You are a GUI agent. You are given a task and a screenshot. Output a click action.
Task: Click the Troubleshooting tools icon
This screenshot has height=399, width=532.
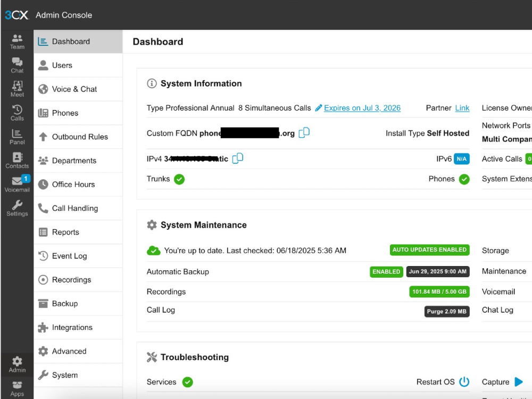(152, 357)
